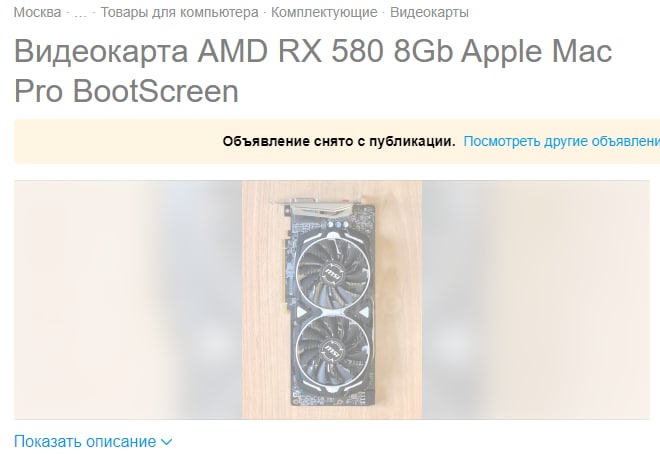Click the upper MSI fan logo in photo
This screenshot has height=454, width=660.
point(333,273)
